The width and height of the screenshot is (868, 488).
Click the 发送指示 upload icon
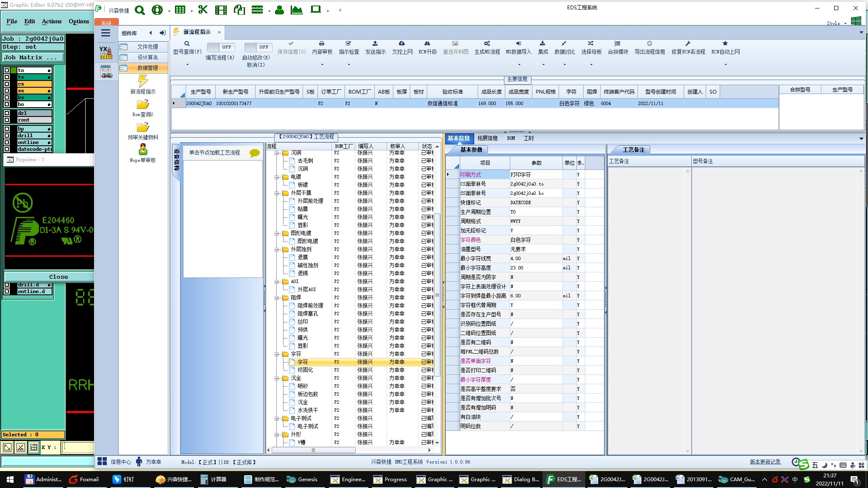coord(375,44)
